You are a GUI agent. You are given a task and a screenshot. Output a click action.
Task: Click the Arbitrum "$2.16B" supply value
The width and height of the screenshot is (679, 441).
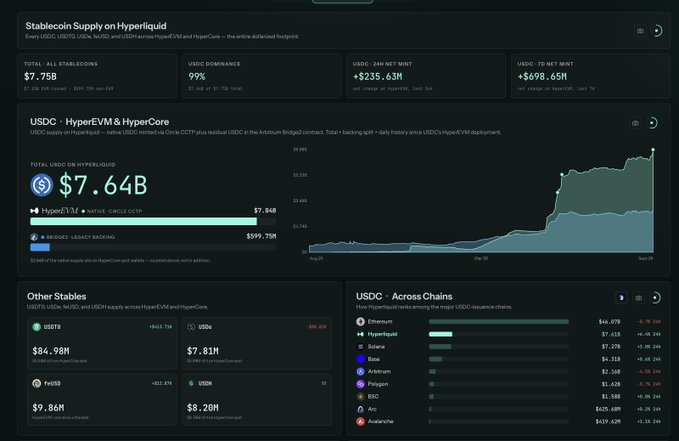(x=611, y=372)
